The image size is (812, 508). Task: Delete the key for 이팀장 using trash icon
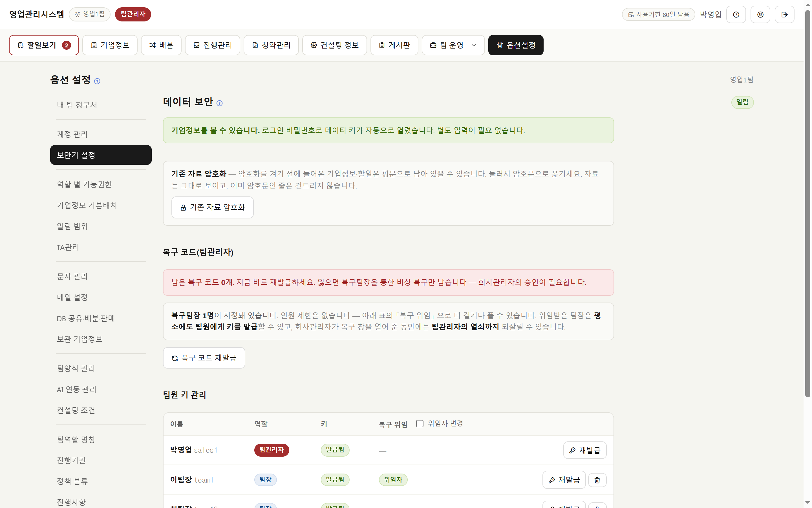(x=597, y=480)
